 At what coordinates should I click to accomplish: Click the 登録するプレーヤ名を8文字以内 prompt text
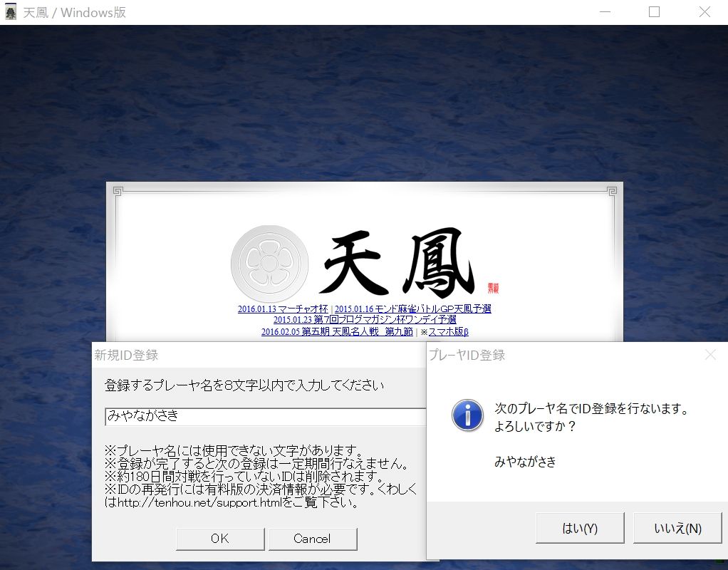244,385
